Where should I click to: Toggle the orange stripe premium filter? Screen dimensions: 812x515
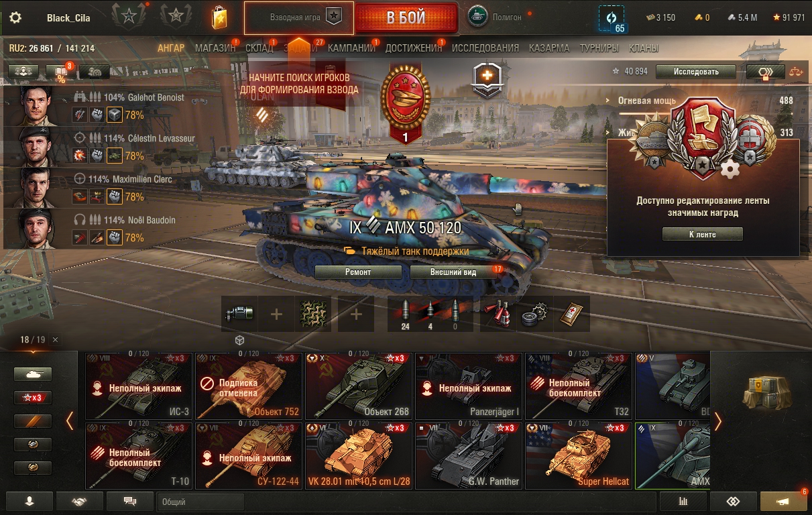pos(33,421)
